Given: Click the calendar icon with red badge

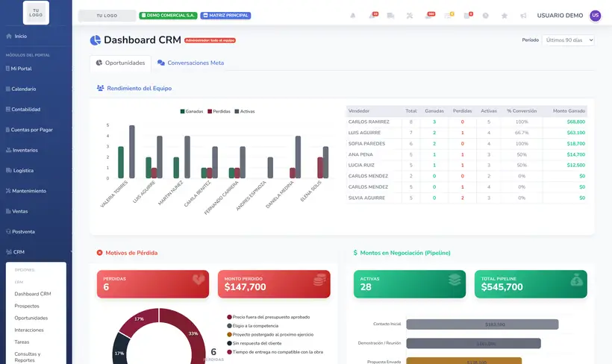Looking at the screenshot, I should [468, 16].
